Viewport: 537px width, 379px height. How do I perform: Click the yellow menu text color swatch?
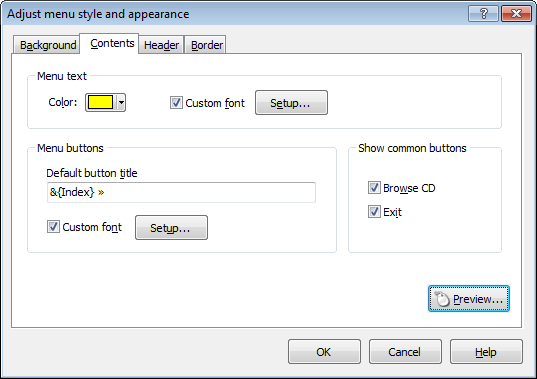click(100, 102)
